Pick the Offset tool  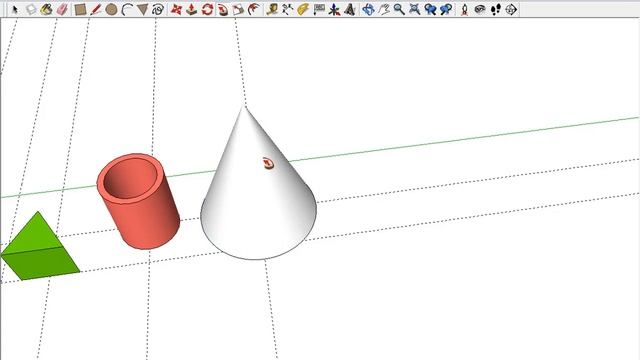pyautogui.click(x=254, y=9)
